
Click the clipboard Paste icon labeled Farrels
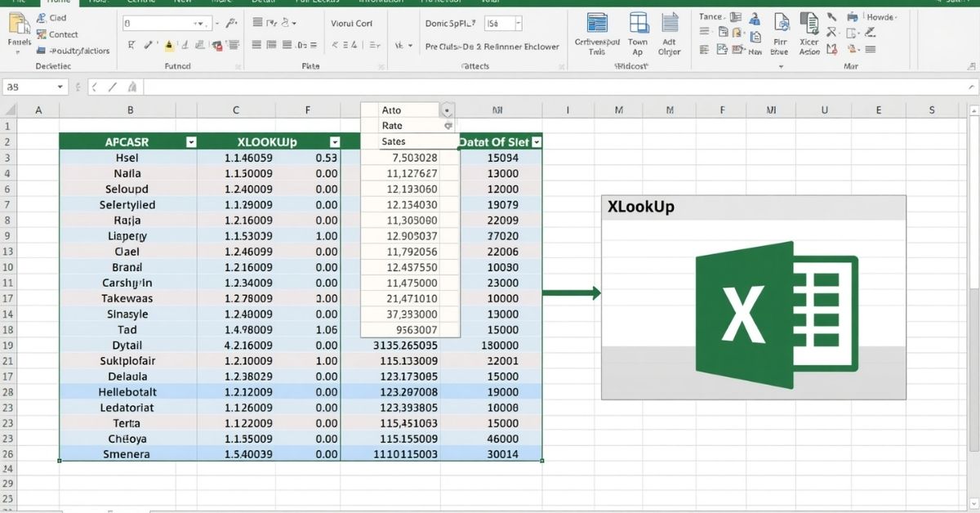coord(20,25)
